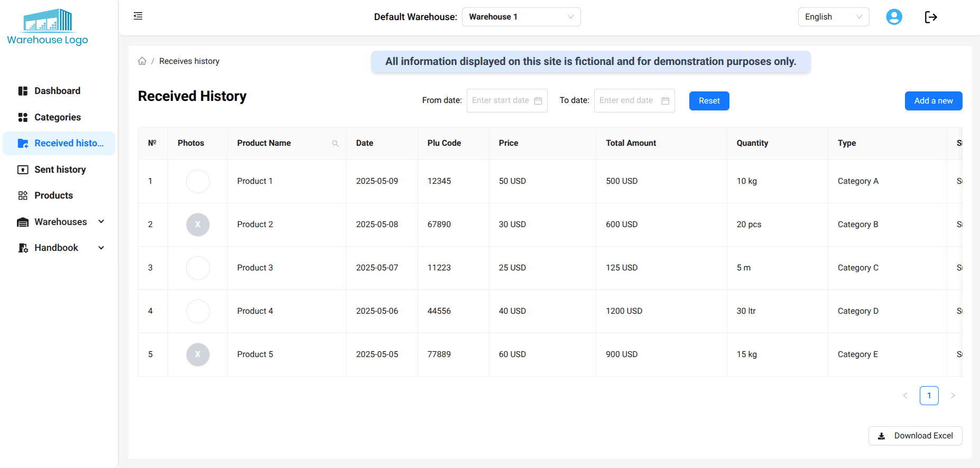Click the Download Excel button
The width and height of the screenshot is (980, 468).
pos(915,436)
